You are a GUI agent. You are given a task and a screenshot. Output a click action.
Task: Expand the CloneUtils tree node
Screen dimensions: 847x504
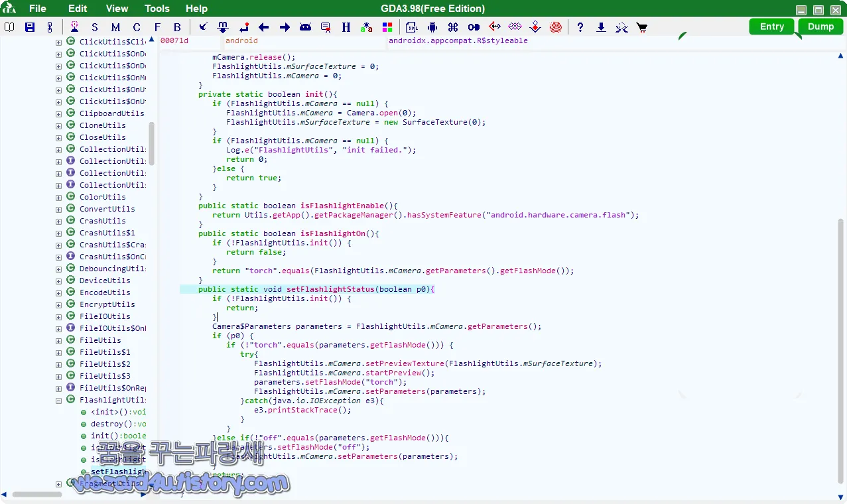tap(58, 125)
